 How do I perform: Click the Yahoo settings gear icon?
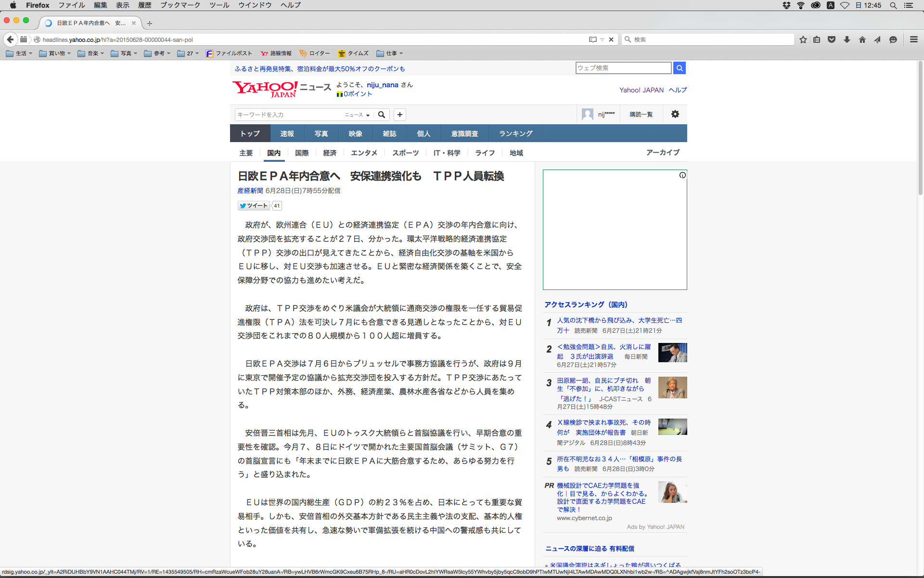pos(675,114)
